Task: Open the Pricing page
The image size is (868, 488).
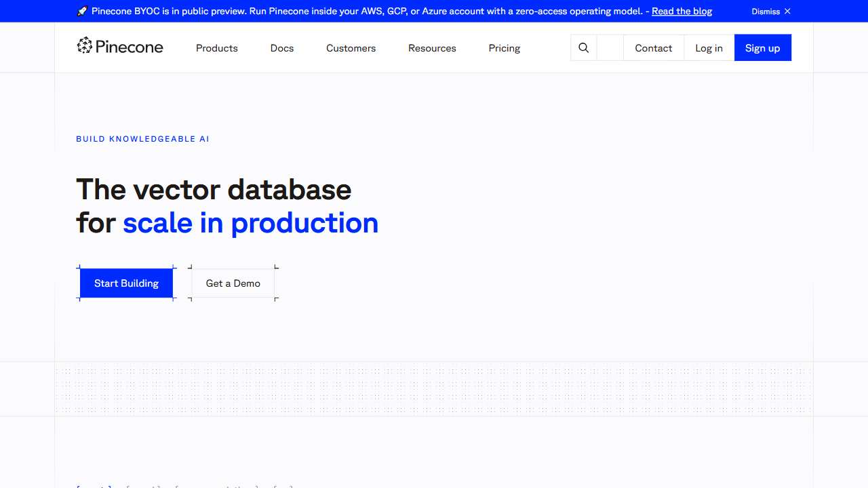Action: 505,48
